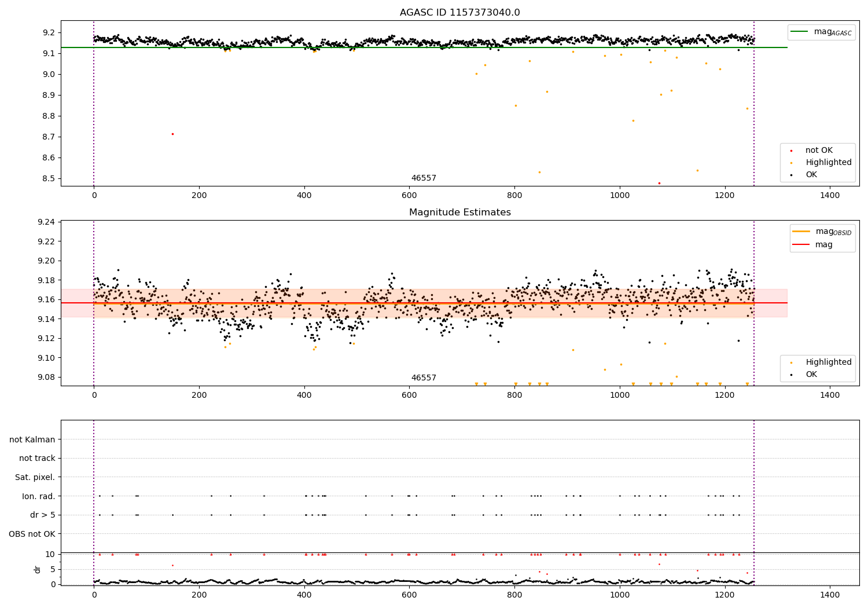868x608 pixels.
Task: Click the 'not Kalman' row label
Action: 32,439
